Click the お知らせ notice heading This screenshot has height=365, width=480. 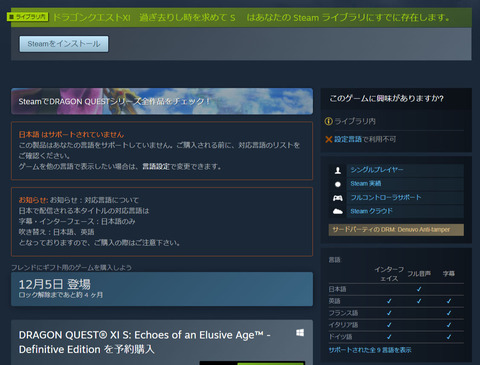[33, 200]
